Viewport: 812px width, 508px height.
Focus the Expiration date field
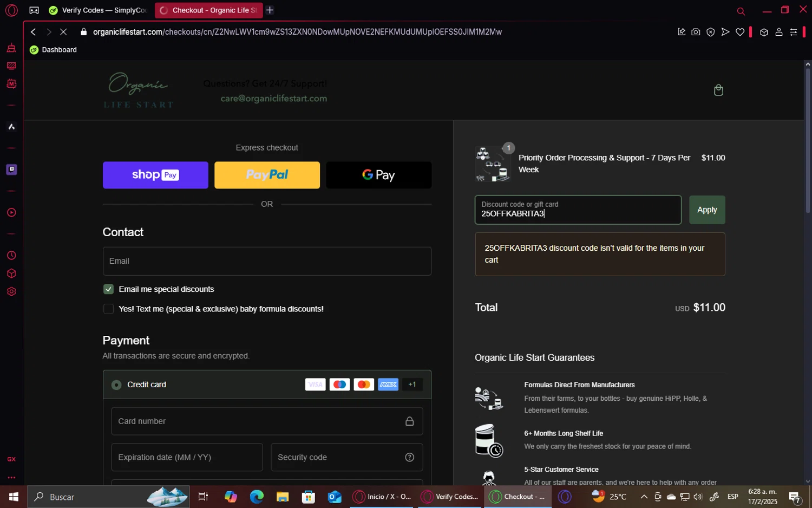[187, 457]
